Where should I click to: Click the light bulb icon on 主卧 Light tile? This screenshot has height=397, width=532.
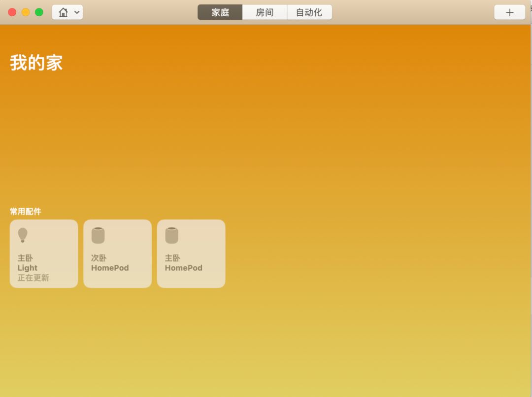point(23,235)
